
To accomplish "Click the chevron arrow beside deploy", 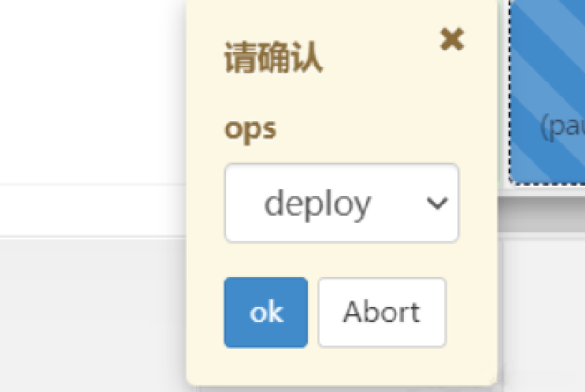I will tap(436, 204).
